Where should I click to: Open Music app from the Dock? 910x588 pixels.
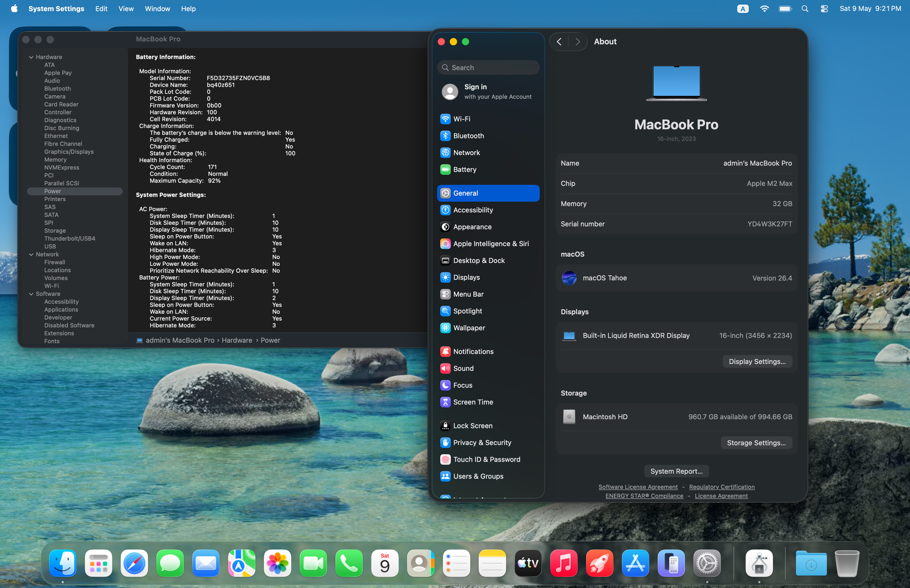point(564,563)
